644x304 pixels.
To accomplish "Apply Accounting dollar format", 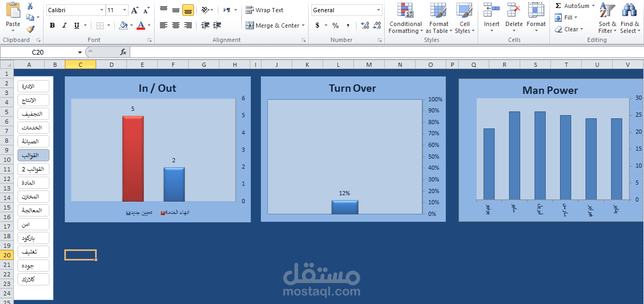I will coord(318,25).
